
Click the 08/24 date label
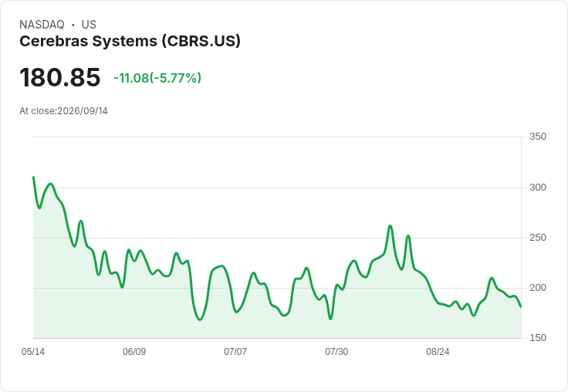tap(438, 352)
